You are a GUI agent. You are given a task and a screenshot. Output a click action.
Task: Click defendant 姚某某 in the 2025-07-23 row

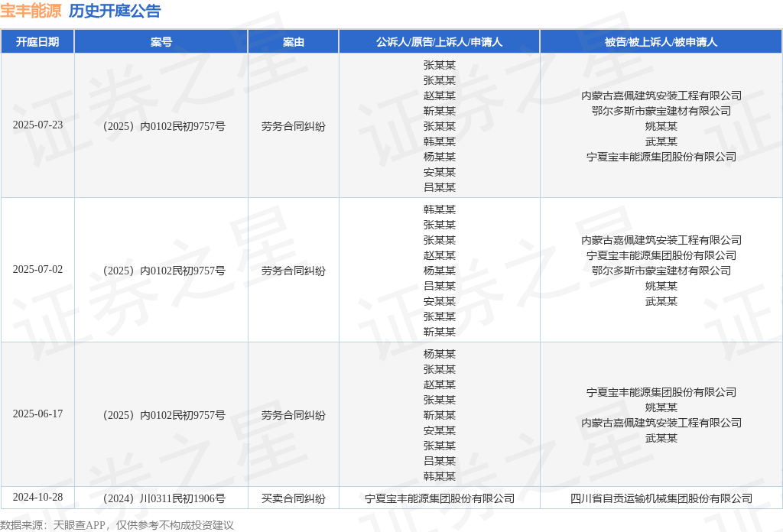pyautogui.click(x=661, y=126)
